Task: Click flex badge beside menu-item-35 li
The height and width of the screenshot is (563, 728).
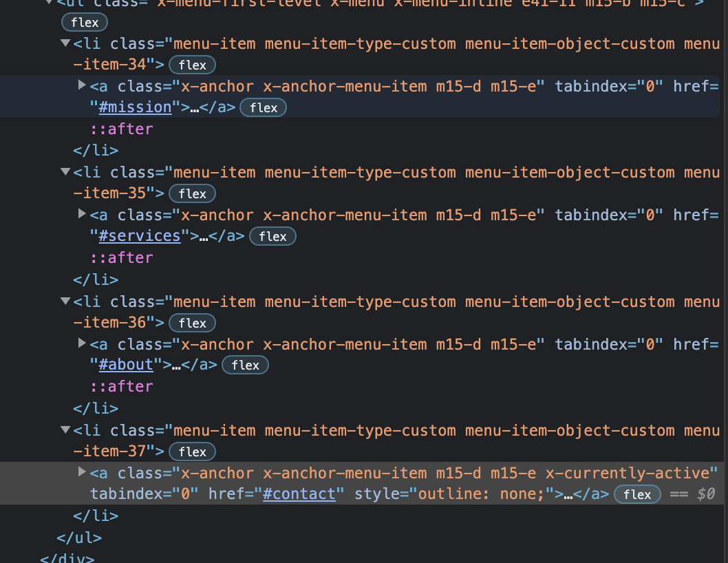Action: pos(192,194)
